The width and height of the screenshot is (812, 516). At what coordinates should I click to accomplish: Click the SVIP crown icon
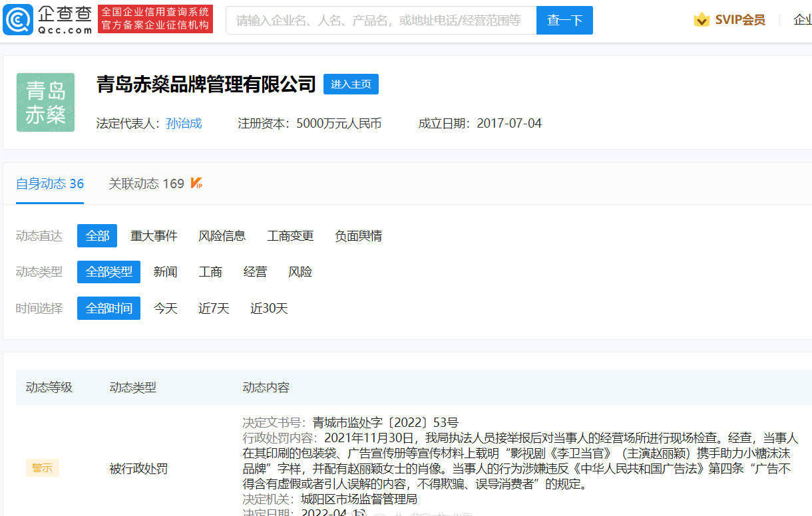click(x=702, y=20)
